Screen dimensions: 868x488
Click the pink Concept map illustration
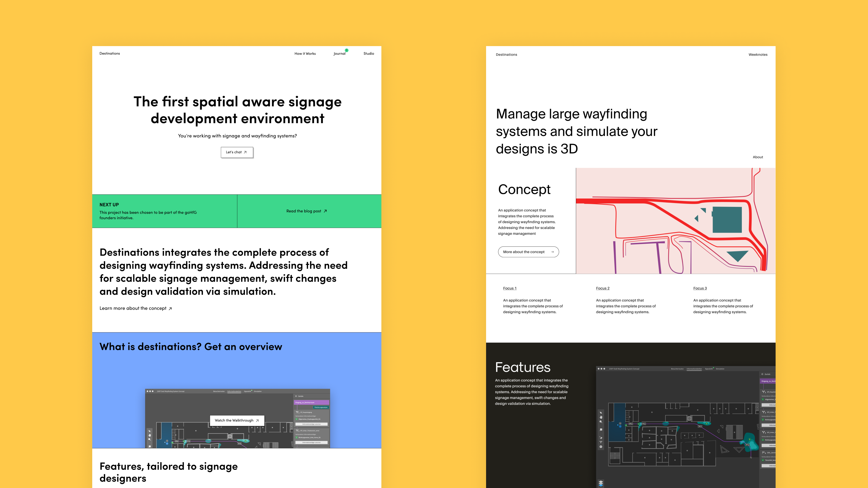(x=675, y=221)
